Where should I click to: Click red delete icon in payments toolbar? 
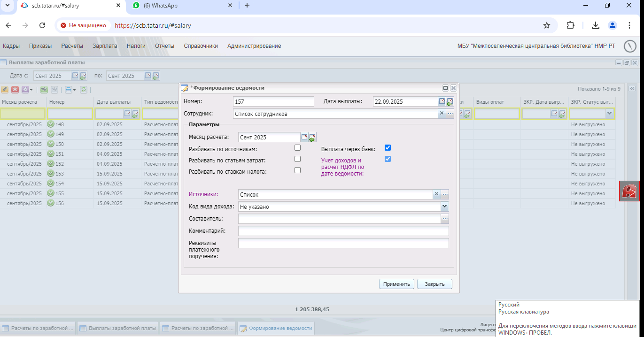point(15,89)
